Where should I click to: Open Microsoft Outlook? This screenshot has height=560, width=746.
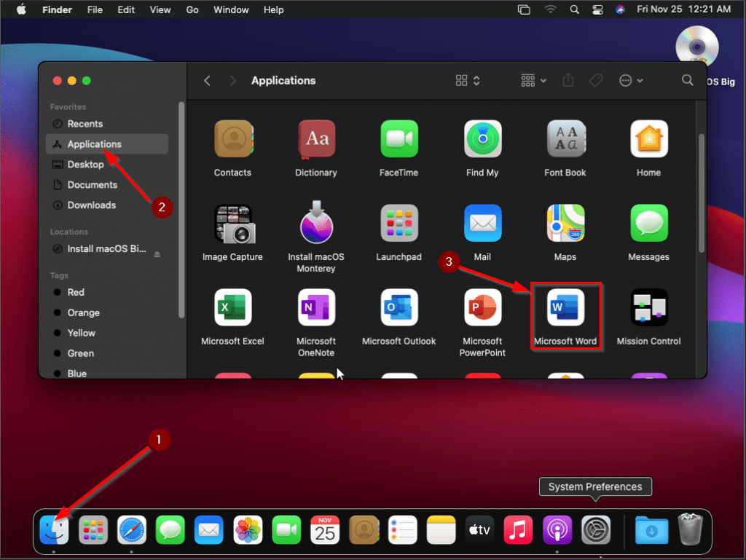pos(399,307)
